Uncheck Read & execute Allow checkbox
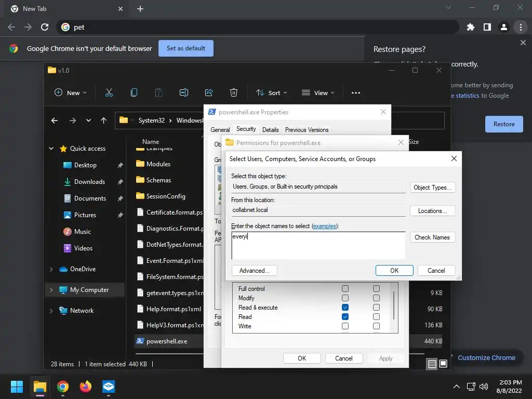Screen dimensions: 532x399 pos(345,308)
